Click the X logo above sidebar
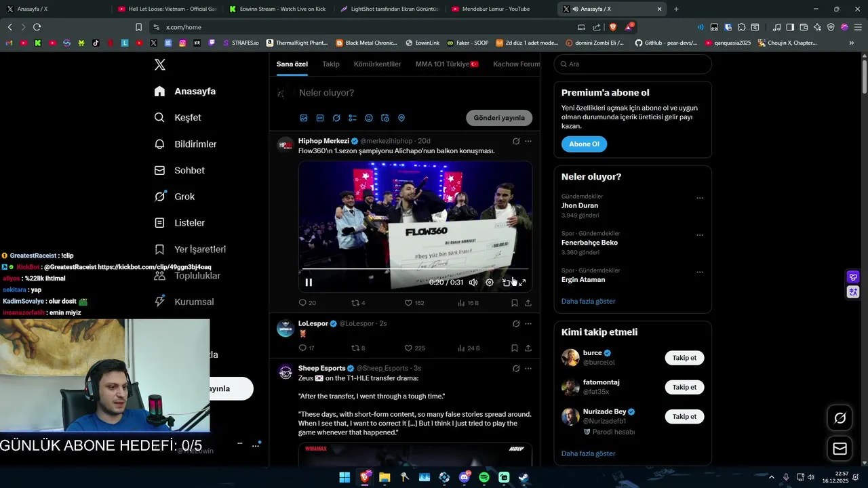868x488 pixels. pos(160,65)
